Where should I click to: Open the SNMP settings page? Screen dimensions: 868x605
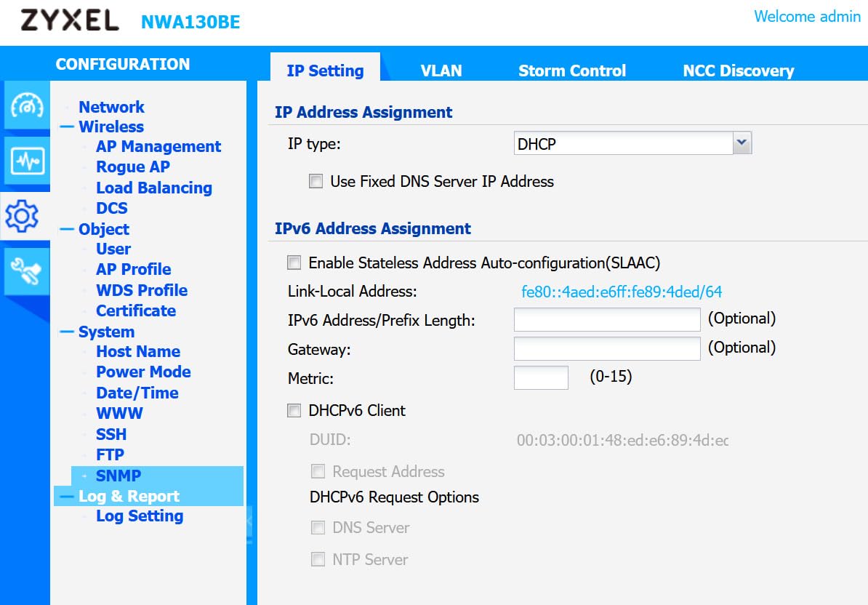pyautogui.click(x=118, y=475)
